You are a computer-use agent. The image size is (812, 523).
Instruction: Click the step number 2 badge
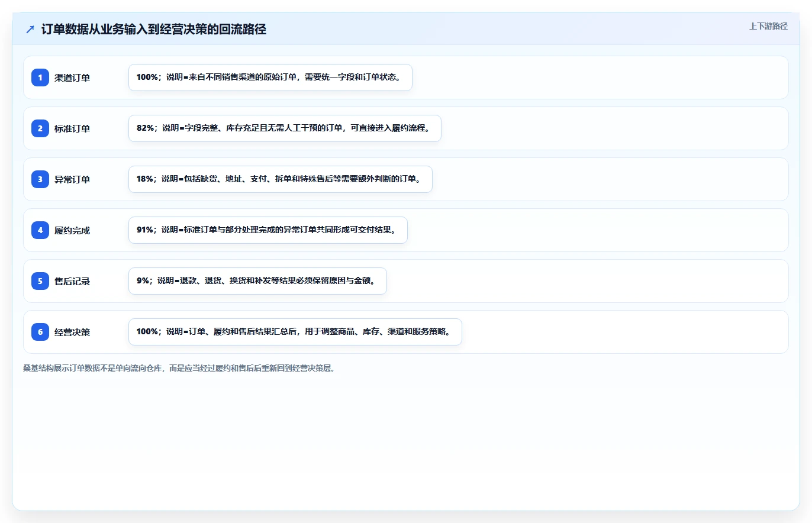(40, 128)
